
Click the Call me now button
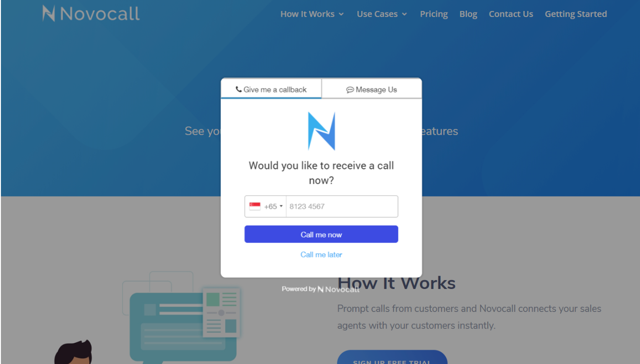(x=321, y=234)
